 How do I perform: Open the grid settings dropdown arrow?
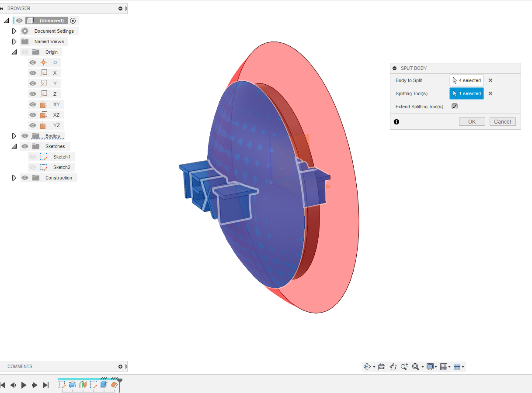pyautogui.click(x=450, y=367)
